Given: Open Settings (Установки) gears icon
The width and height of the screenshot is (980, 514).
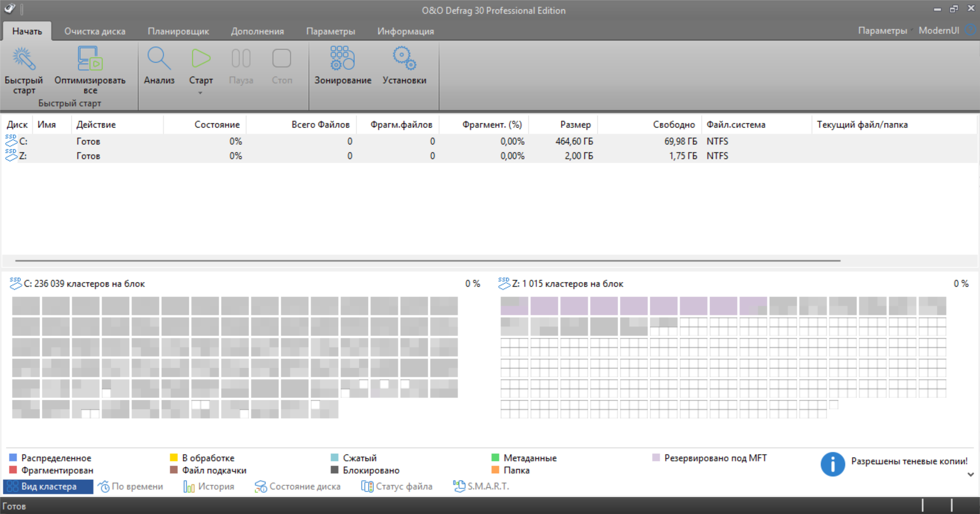Looking at the screenshot, I should click(404, 59).
